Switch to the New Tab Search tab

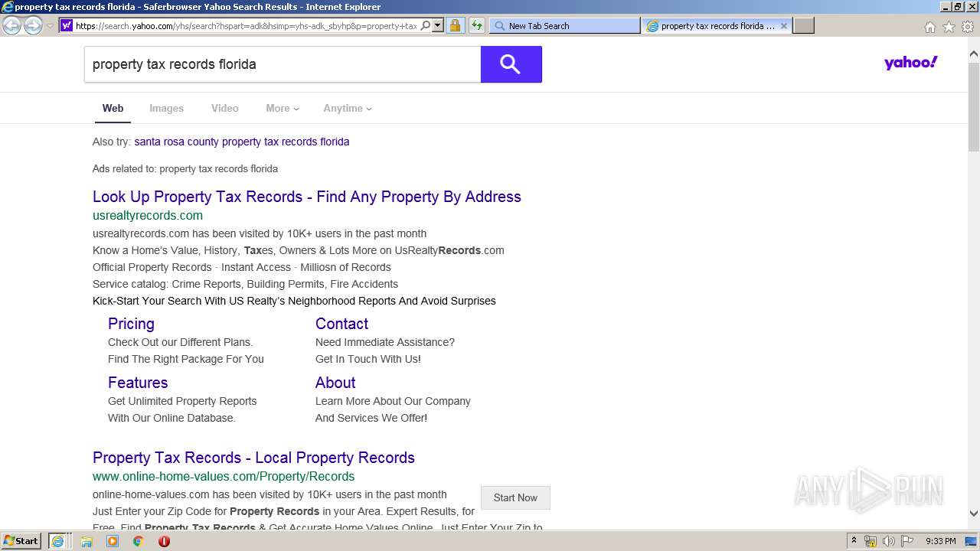pos(564,25)
